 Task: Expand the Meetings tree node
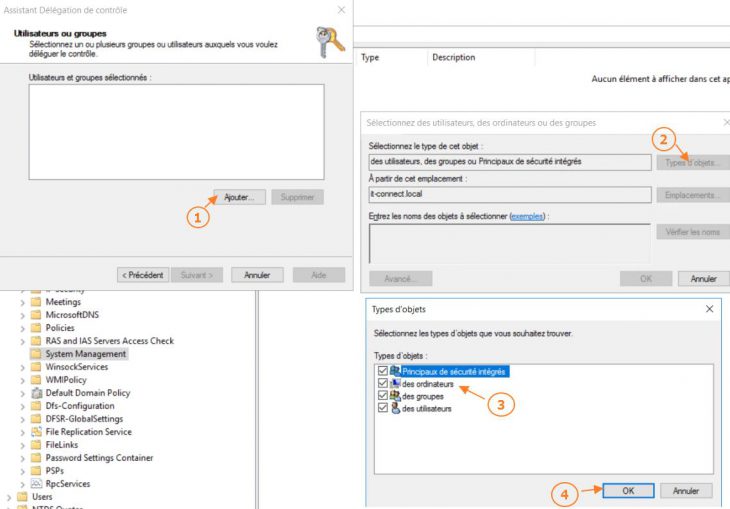pos(23,302)
